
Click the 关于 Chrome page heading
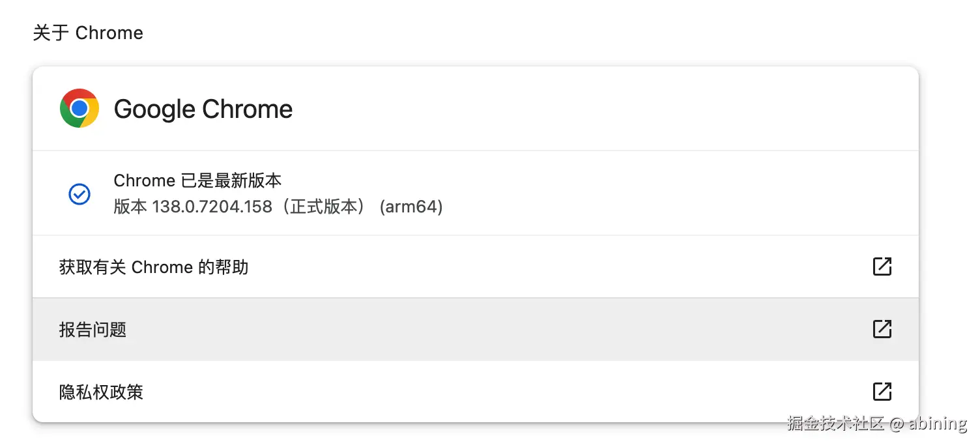[88, 33]
